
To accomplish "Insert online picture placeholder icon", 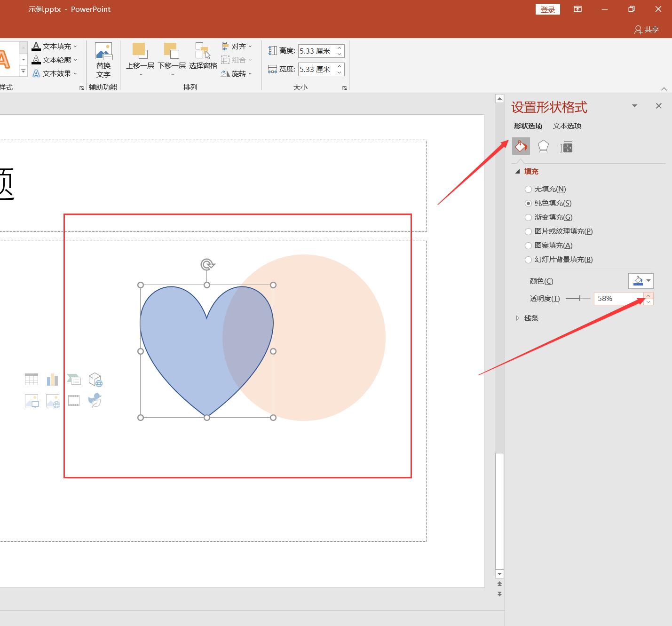I will coord(53,401).
